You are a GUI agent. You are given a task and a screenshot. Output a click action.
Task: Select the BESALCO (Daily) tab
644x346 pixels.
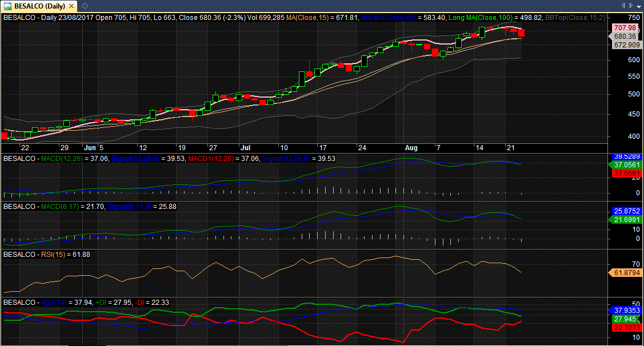click(x=40, y=6)
